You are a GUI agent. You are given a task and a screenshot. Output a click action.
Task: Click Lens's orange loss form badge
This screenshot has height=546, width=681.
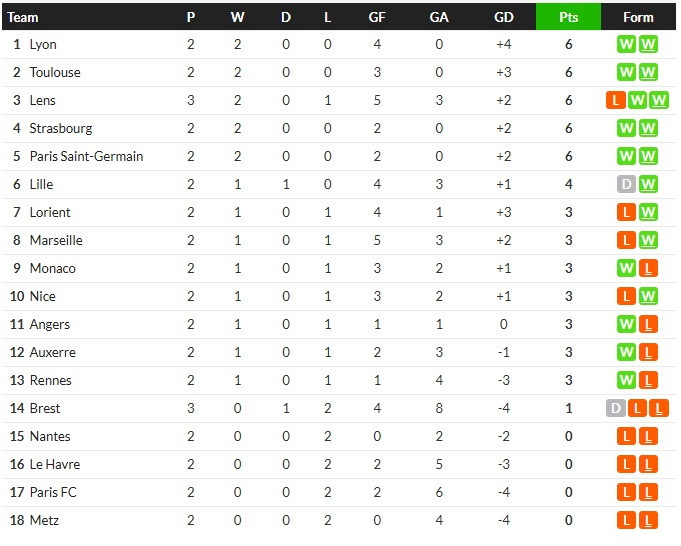(x=615, y=100)
